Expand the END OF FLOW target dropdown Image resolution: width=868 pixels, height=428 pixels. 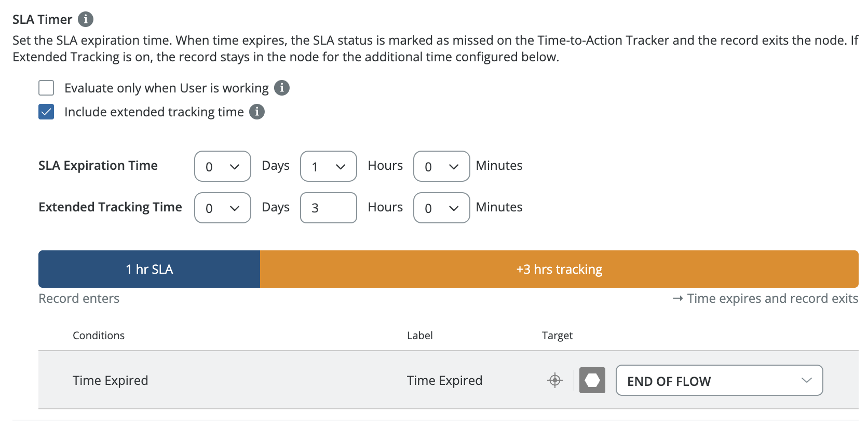click(x=720, y=380)
